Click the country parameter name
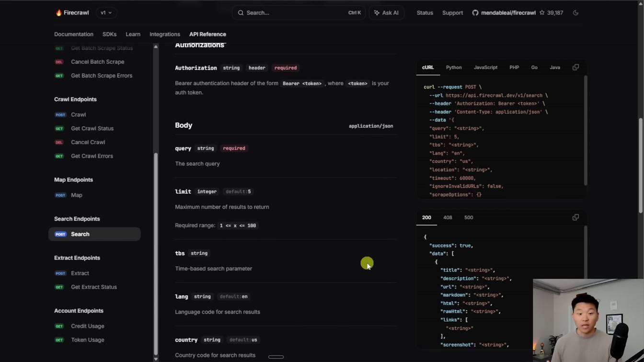 coord(186,340)
